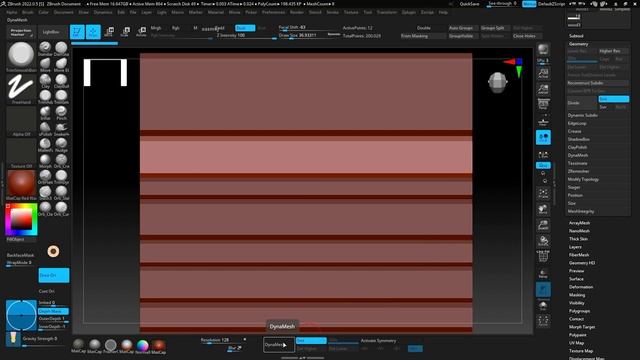Screen dimensions: 640x360
Task: Adjust the Z Intensity slider
Action: (x=246, y=36)
